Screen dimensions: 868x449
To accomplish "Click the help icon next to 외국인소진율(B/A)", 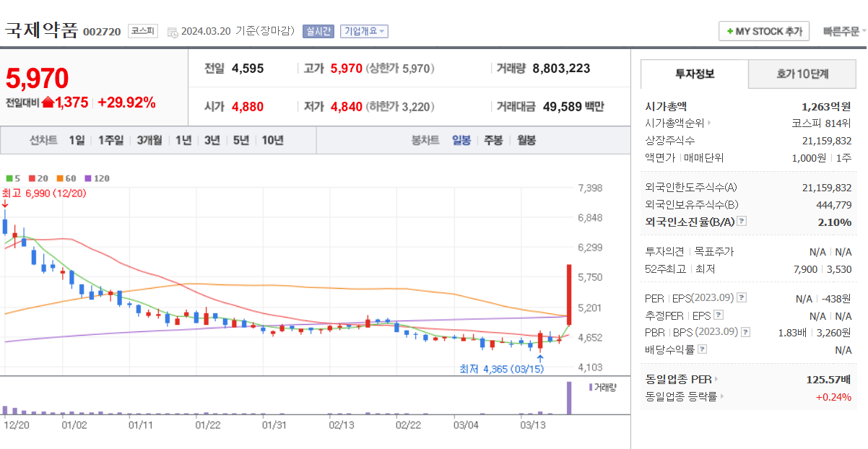I will click(742, 222).
